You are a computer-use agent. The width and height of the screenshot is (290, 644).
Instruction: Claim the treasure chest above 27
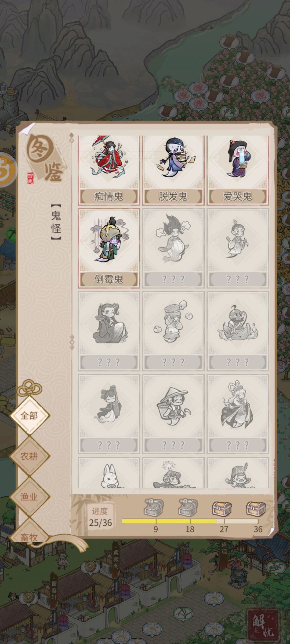222,508
